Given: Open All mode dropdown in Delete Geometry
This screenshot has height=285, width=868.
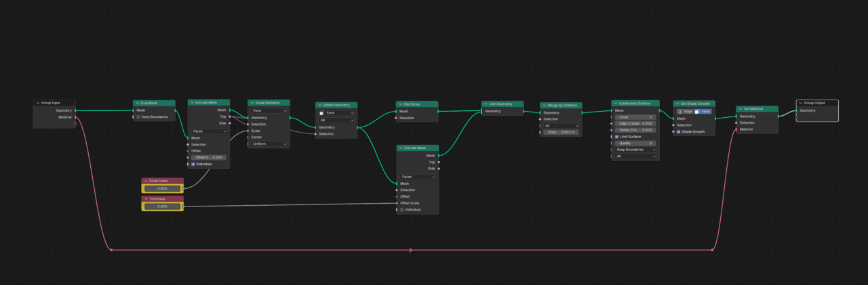Looking at the screenshot, I should pyautogui.click(x=336, y=120).
